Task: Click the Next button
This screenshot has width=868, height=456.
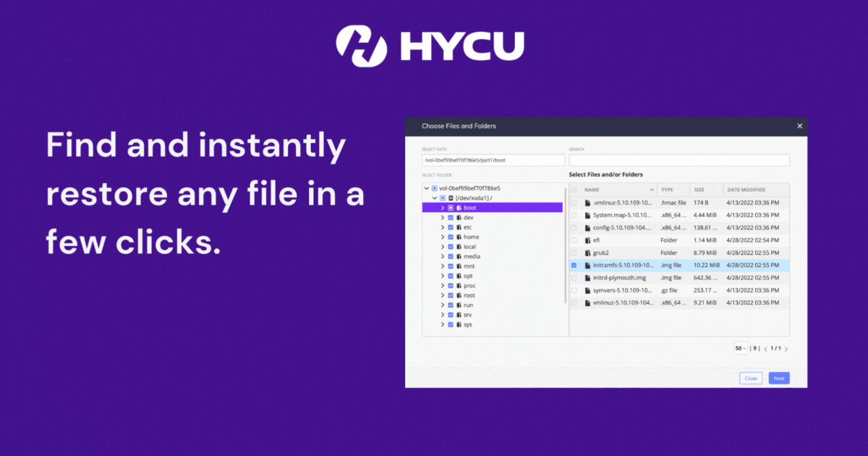Action: point(779,379)
